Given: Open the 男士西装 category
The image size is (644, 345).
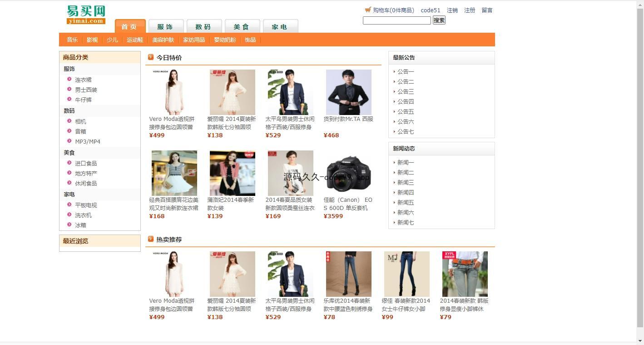Looking at the screenshot, I should (86, 90).
